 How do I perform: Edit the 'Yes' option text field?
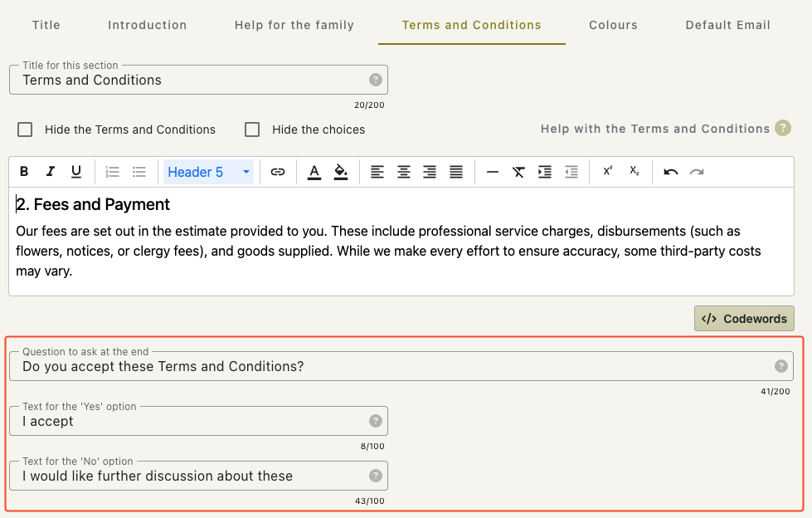[198, 421]
